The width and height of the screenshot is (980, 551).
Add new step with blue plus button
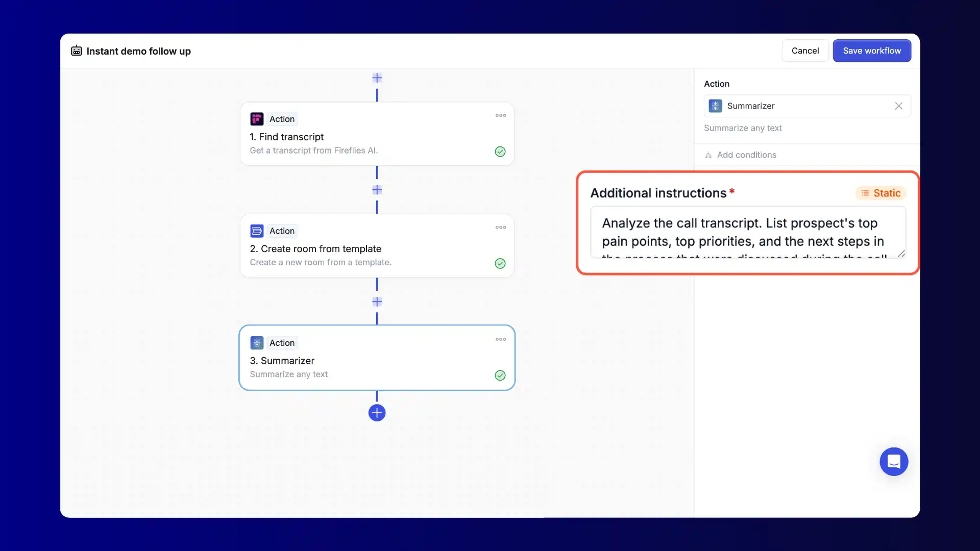tap(377, 413)
